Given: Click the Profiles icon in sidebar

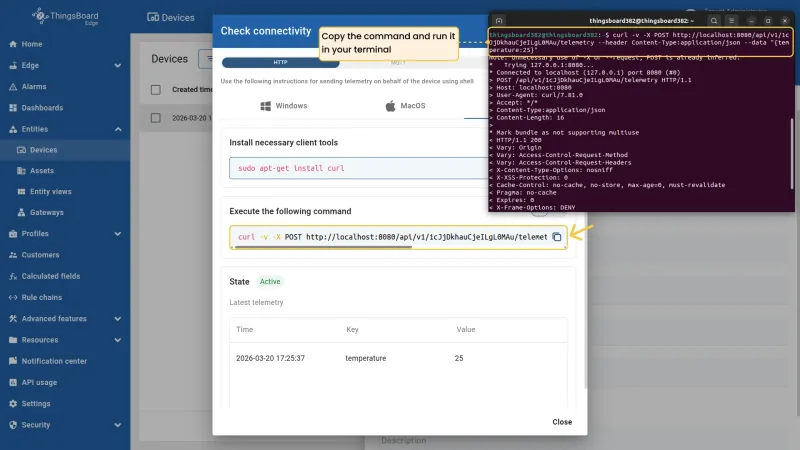Looking at the screenshot, I should [13, 234].
